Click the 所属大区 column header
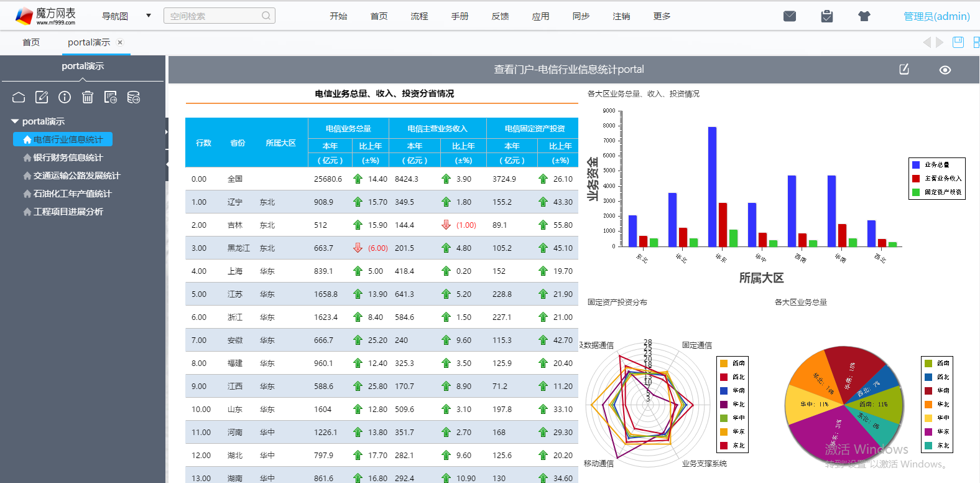 [x=280, y=143]
